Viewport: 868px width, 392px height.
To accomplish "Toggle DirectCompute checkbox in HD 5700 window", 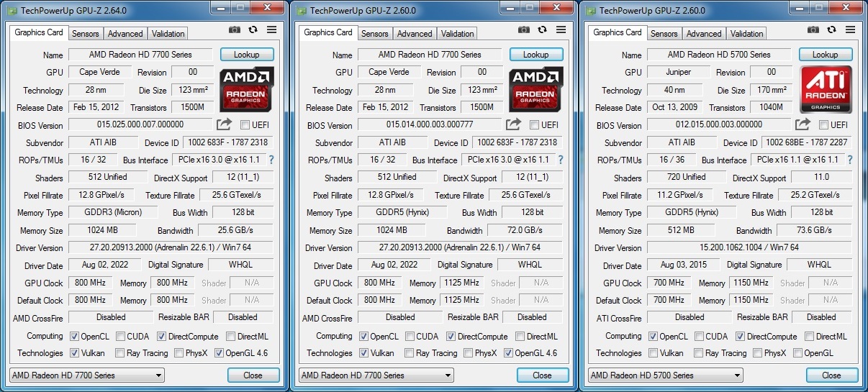I will [740, 336].
